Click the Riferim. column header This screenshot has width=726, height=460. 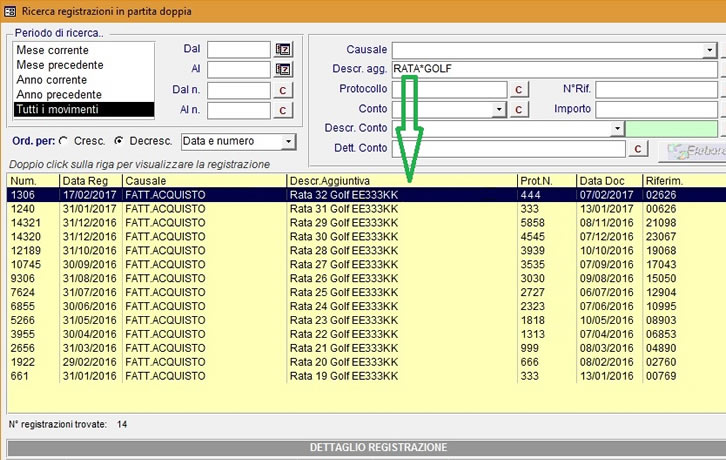[x=684, y=181]
